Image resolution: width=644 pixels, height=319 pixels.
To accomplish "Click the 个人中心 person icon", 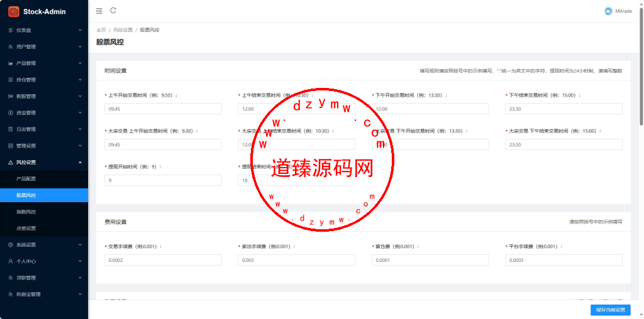I will (x=11, y=261).
